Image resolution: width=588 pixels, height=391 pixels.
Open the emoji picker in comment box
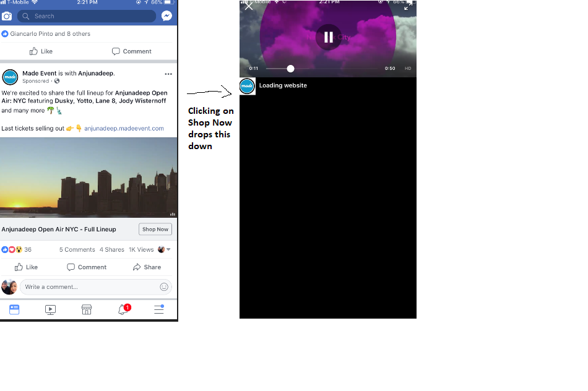tap(164, 287)
